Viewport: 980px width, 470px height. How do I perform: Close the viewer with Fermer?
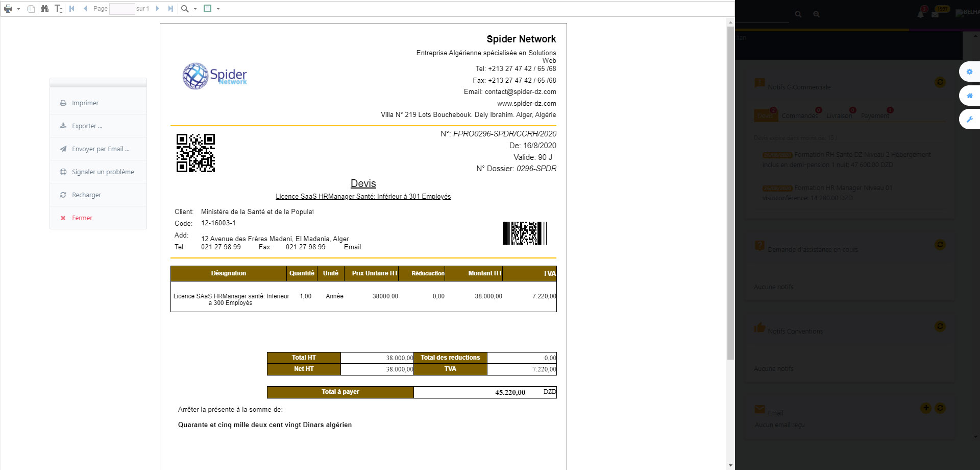[x=98, y=218]
